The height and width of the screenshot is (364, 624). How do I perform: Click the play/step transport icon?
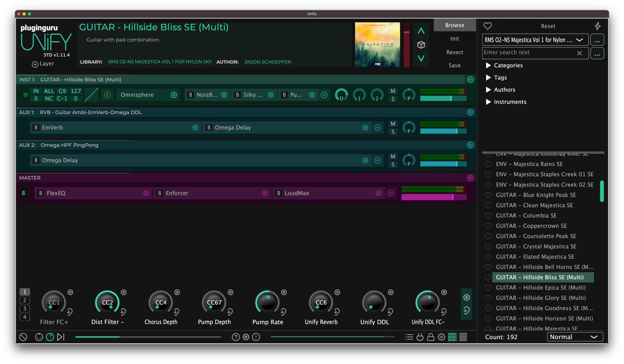point(61,337)
